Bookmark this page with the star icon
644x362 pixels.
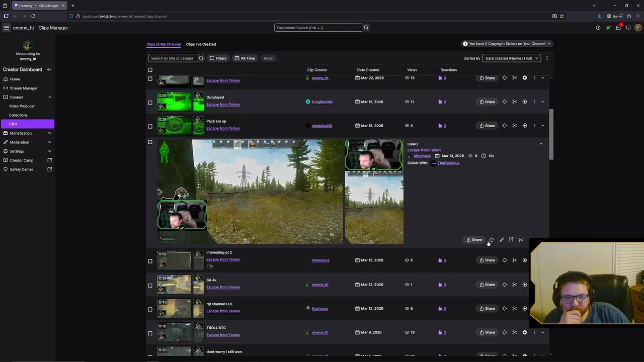coord(562,16)
